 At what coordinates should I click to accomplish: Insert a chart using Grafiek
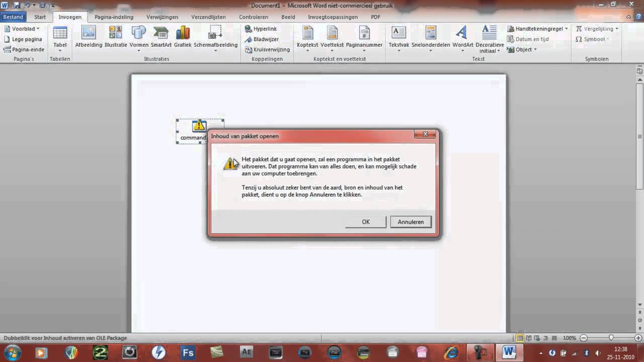(183, 37)
